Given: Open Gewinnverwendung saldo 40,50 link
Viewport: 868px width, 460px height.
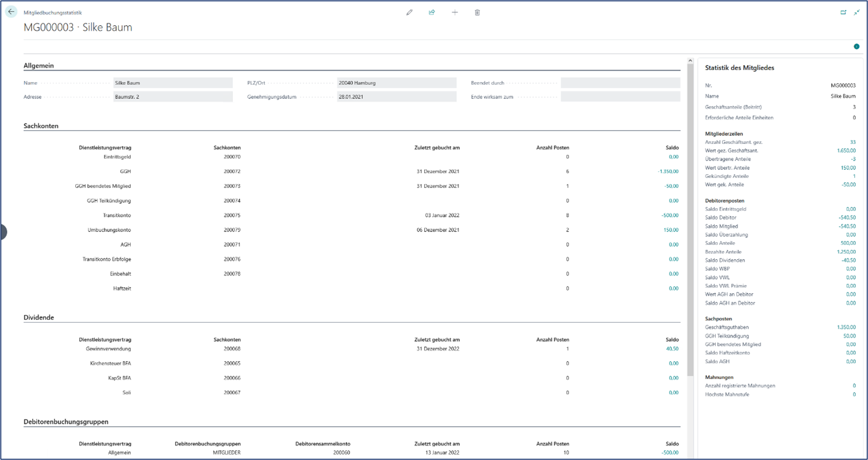Looking at the screenshot, I should coord(672,349).
